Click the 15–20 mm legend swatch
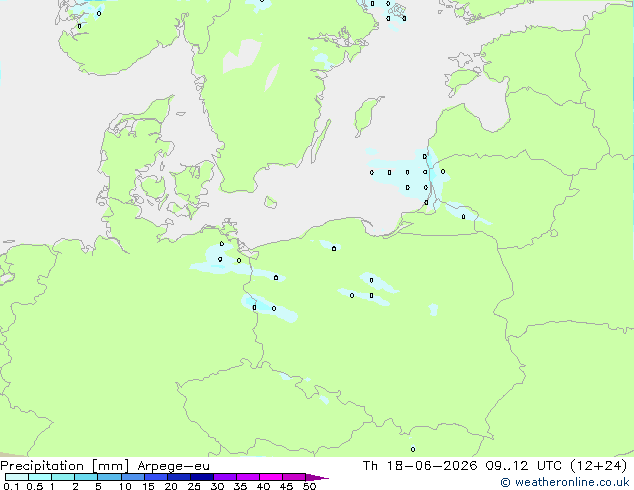 click(155, 477)
